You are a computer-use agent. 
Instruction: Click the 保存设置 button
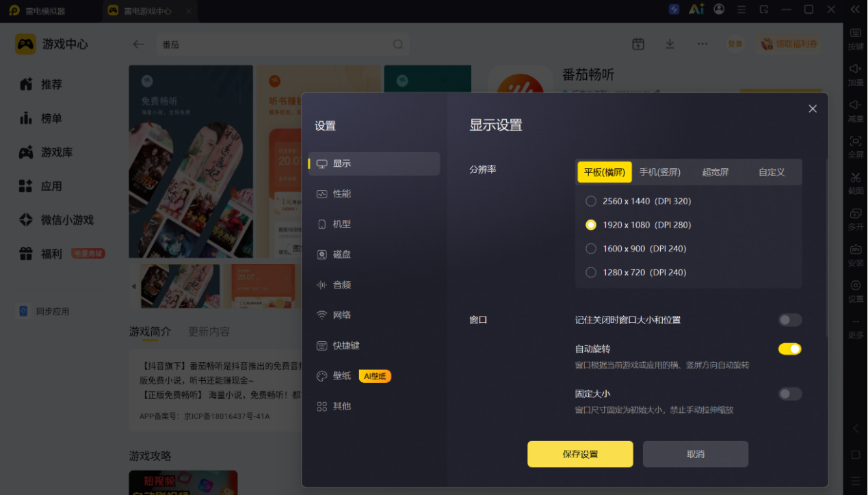(580, 454)
